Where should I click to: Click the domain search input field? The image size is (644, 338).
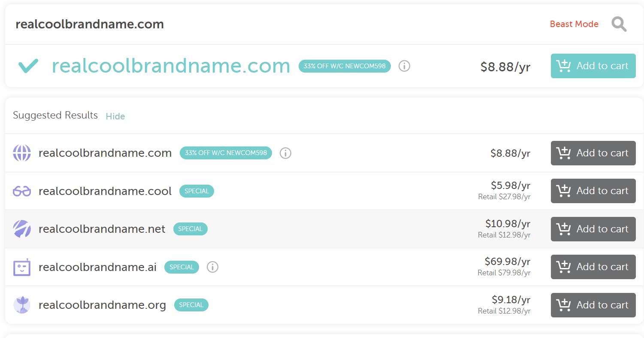tap(172, 24)
